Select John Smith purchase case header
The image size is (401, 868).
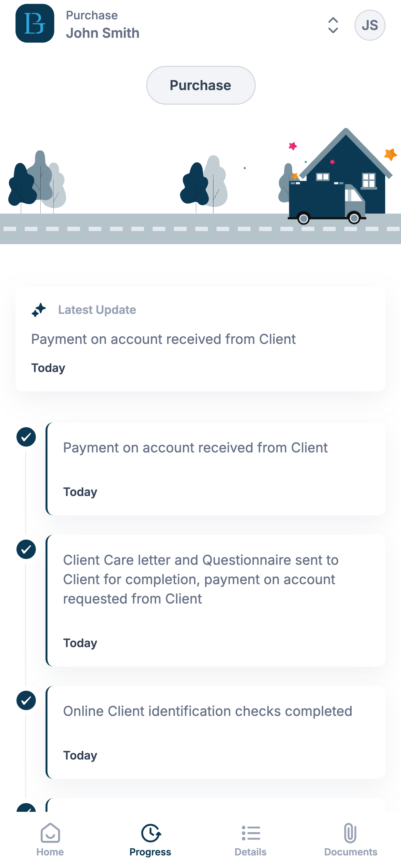(102, 25)
